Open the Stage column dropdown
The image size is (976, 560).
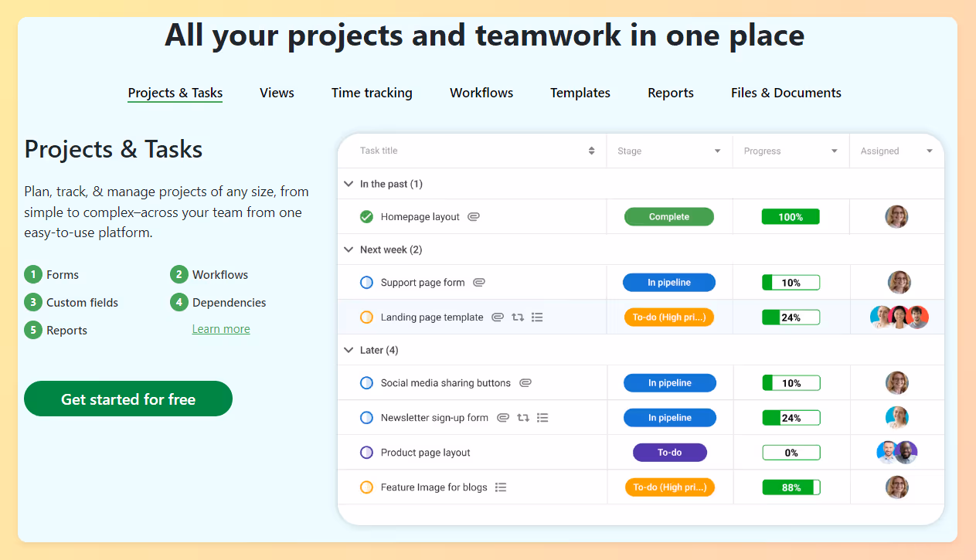tap(717, 151)
